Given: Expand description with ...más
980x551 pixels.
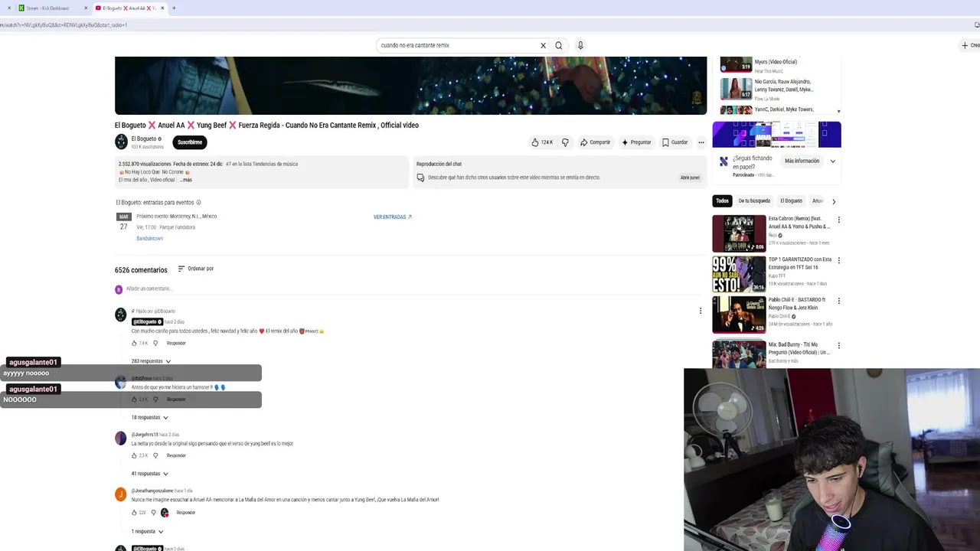Looking at the screenshot, I should tap(186, 180).
